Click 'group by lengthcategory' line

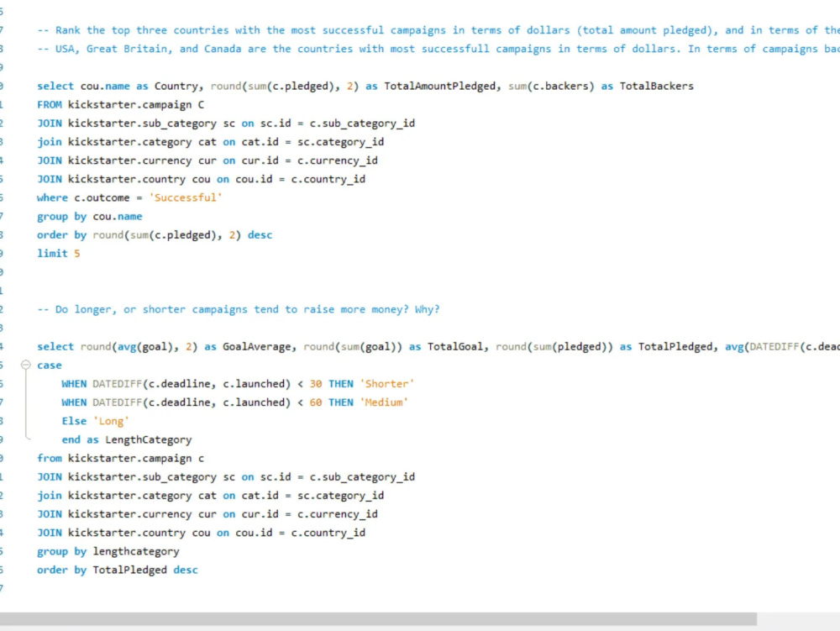tap(108, 551)
